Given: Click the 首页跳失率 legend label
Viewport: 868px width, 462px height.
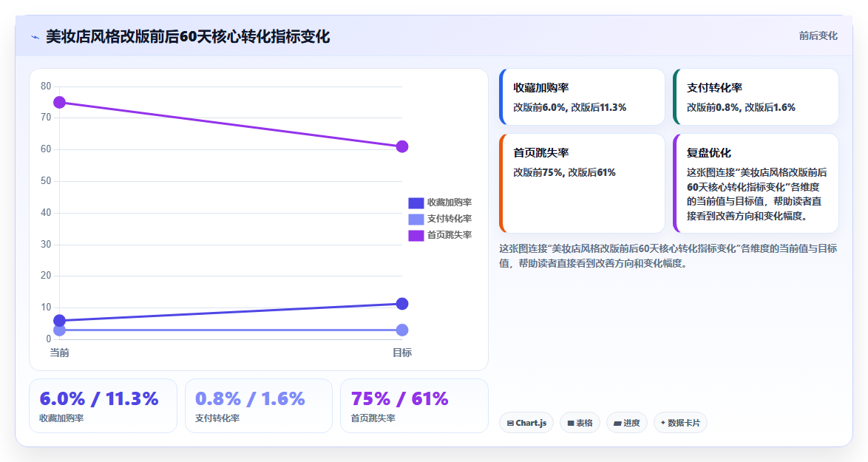Looking at the screenshot, I should [449, 235].
